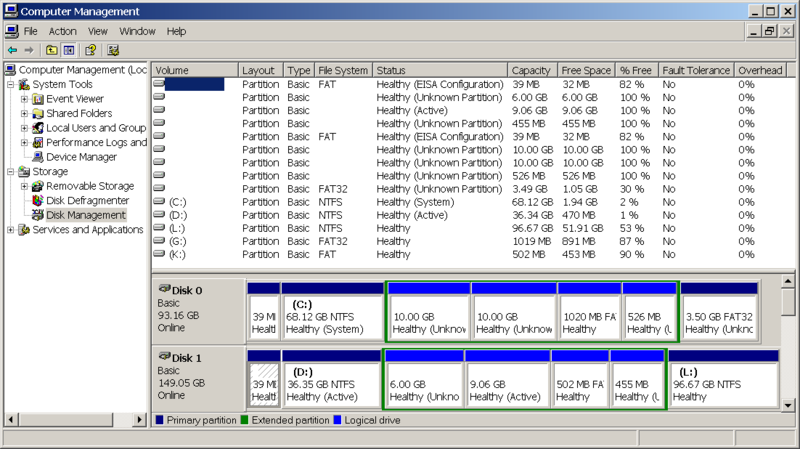Select the 1020 MB FAT block on Disk 0
Image resolution: width=800 pixels, height=449 pixels.
tap(589, 312)
